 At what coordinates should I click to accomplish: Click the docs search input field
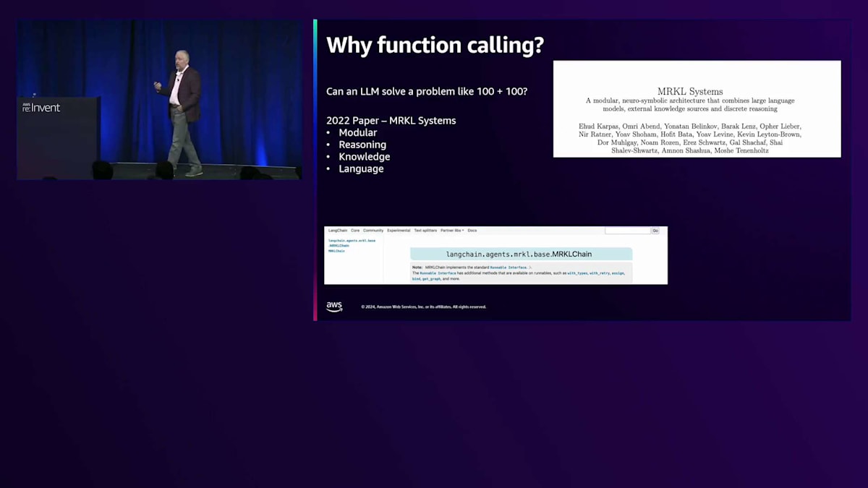[628, 231]
